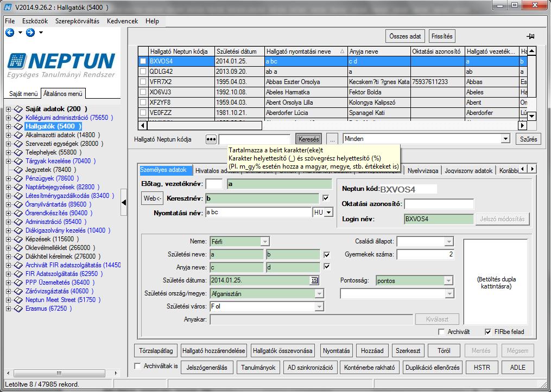Screen dimensions: 551x392
Task: Open the HU language dropdown
Action: click(328, 213)
